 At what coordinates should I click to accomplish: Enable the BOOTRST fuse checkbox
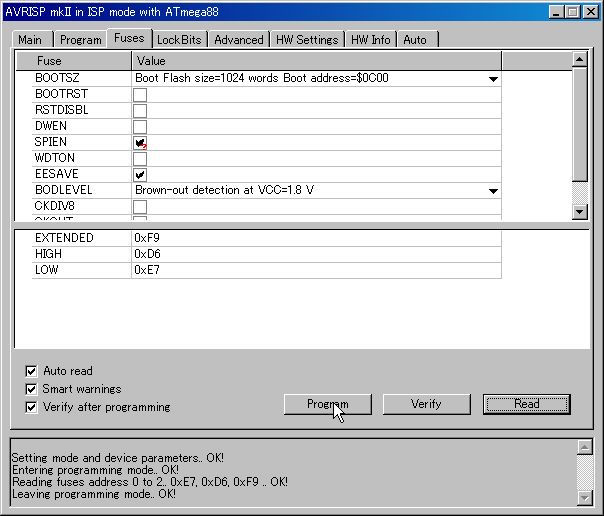pyautogui.click(x=140, y=95)
